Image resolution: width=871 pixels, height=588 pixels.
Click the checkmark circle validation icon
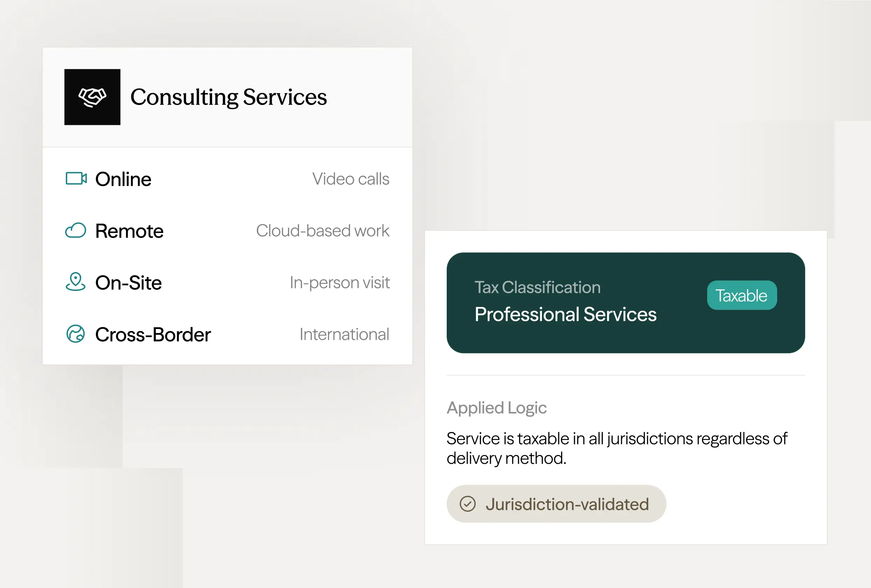click(x=467, y=504)
